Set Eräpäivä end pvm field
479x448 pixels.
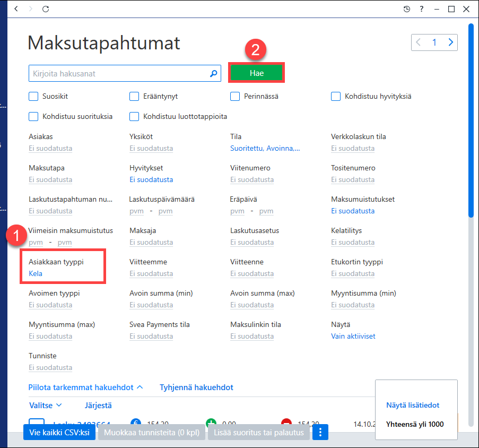[266, 211]
